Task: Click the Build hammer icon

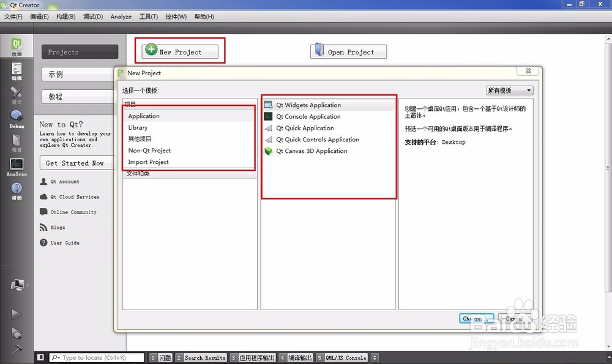Action: pos(17,349)
